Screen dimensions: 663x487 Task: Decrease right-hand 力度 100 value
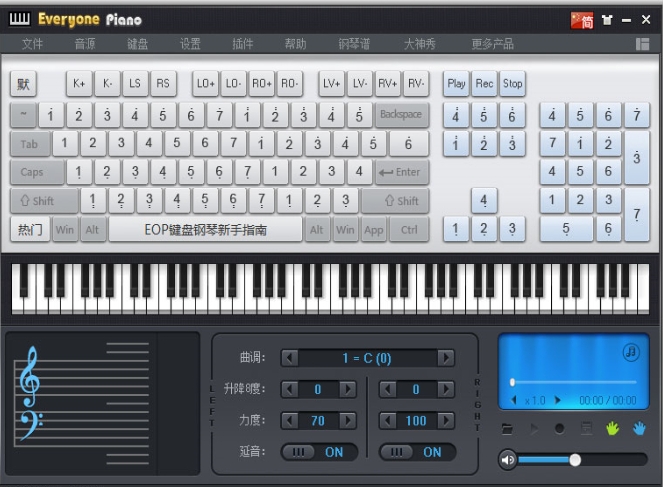(388, 421)
